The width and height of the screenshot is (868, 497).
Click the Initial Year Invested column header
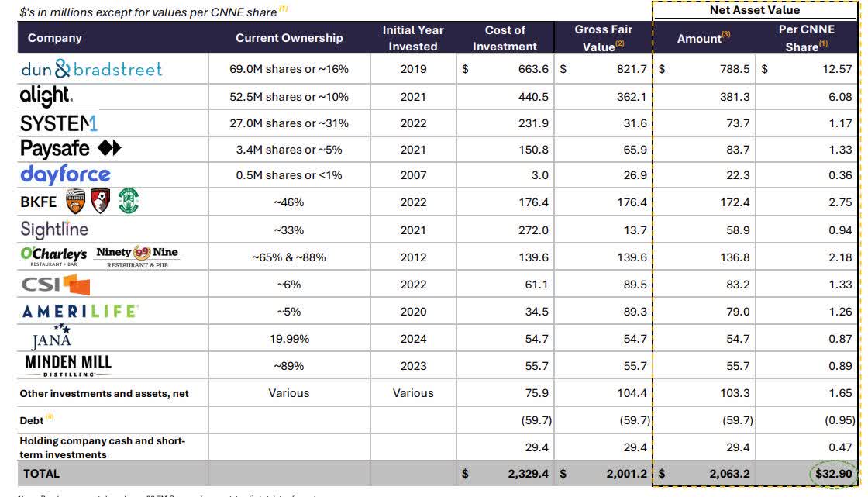(413, 38)
